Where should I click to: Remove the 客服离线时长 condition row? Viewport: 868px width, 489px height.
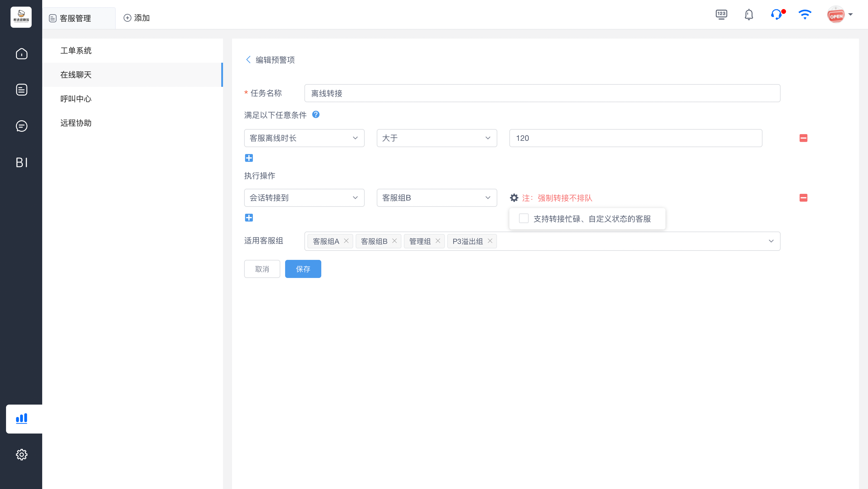coord(803,138)
